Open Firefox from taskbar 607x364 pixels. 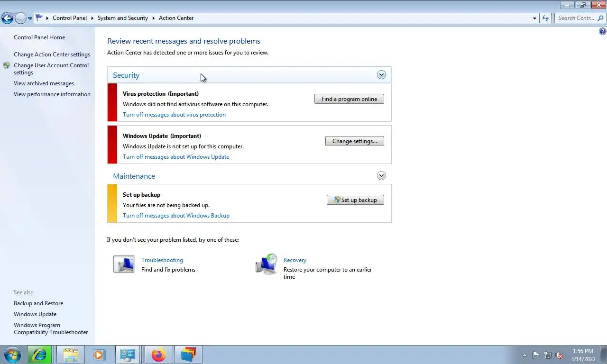(x=158, y=355)
